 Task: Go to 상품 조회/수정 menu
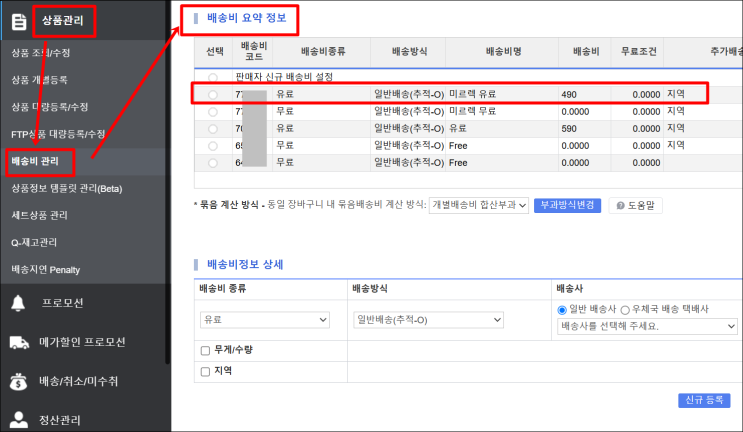(41, 53)
